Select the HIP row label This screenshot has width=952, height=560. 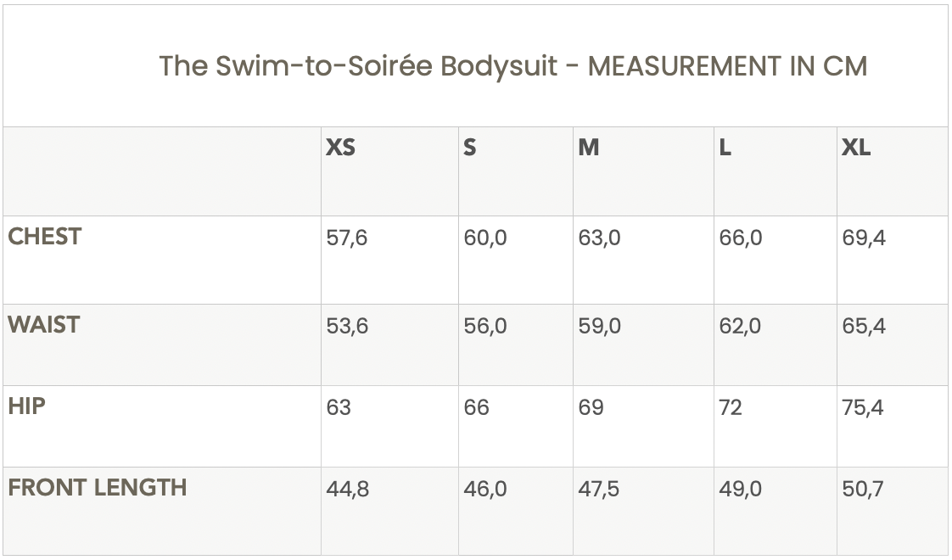click(x=26, y=406)
